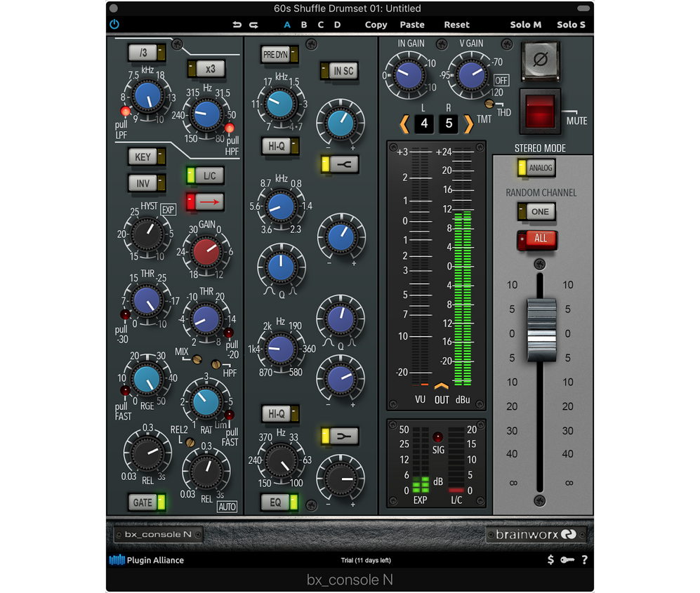Open the license key icon
Image resolution: width=700 pixels, height=593 pixels.
567,560
